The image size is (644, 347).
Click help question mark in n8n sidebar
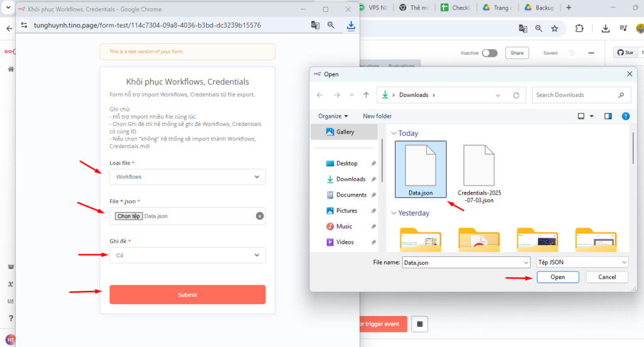(x=11, y=318)
